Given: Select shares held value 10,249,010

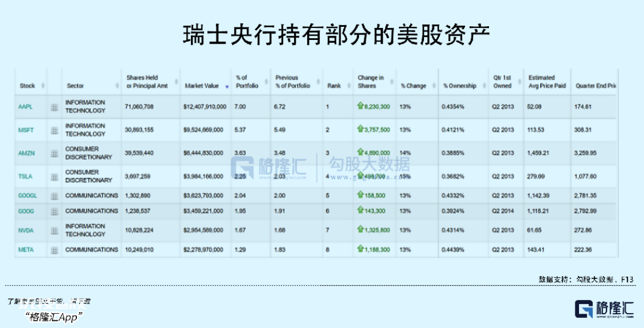Looking at the screenshot, I should click(139, 250).
